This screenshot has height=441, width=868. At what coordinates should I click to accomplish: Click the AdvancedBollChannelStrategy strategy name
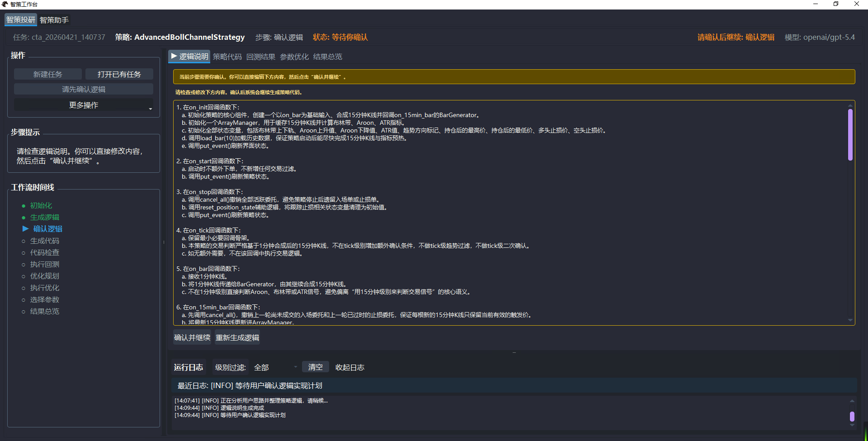point(189,37)
